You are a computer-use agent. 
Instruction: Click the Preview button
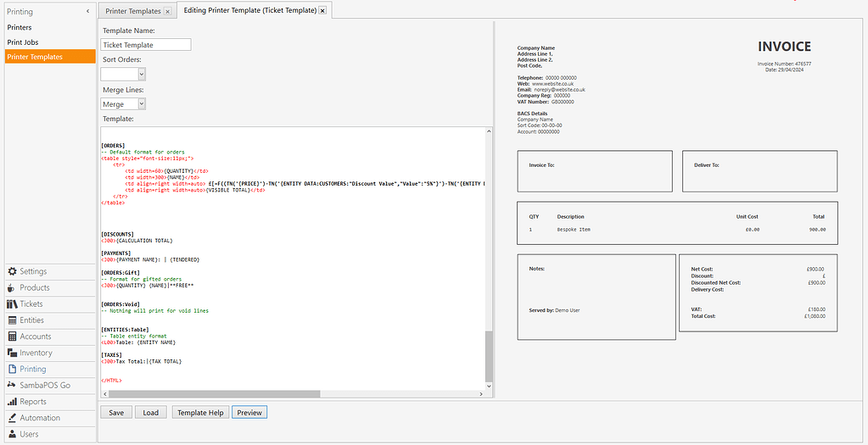(249, 413)
